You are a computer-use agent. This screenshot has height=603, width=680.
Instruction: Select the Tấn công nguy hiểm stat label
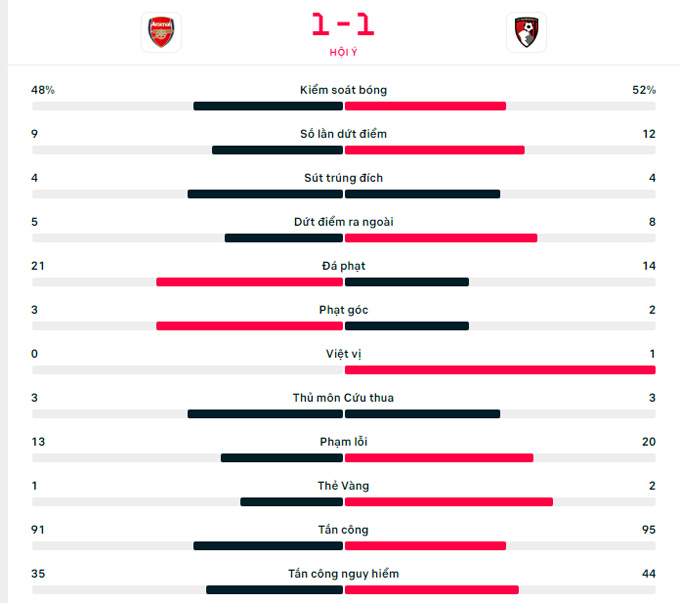343,574
